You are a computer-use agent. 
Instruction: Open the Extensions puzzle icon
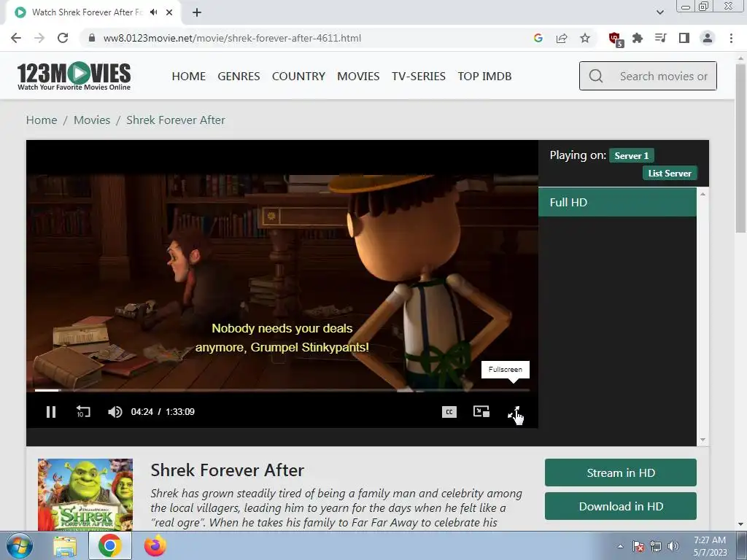(638, 38)
